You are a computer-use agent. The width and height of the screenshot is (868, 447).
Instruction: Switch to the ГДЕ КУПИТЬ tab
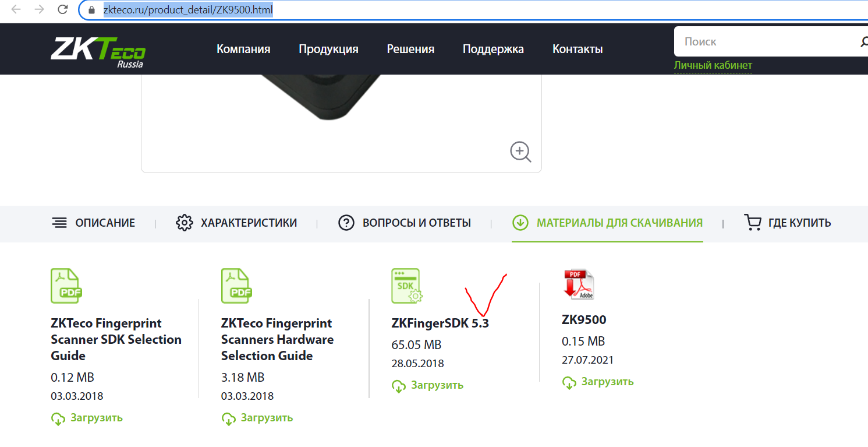788,223
